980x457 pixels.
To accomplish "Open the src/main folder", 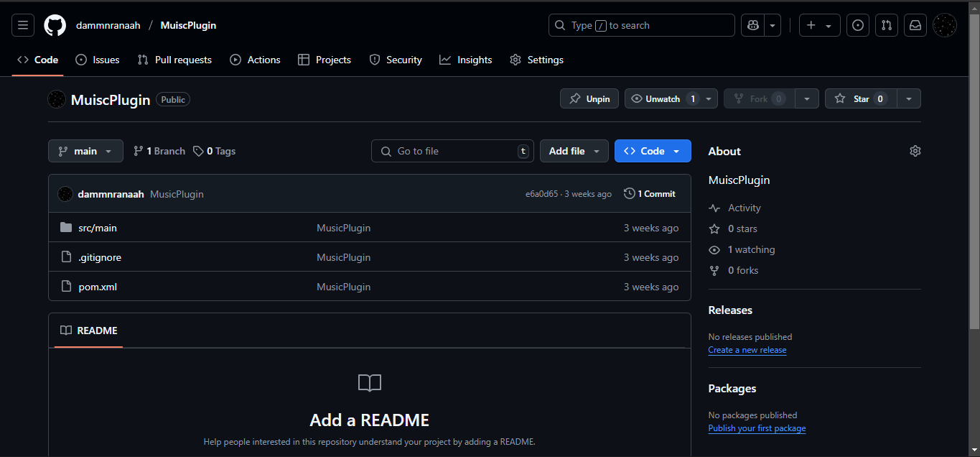I will (98, 228).
